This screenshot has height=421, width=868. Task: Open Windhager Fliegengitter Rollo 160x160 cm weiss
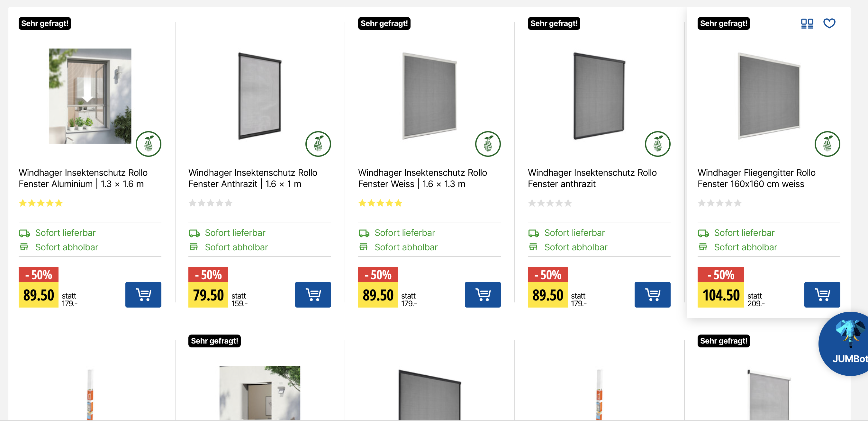click(756, 178)
